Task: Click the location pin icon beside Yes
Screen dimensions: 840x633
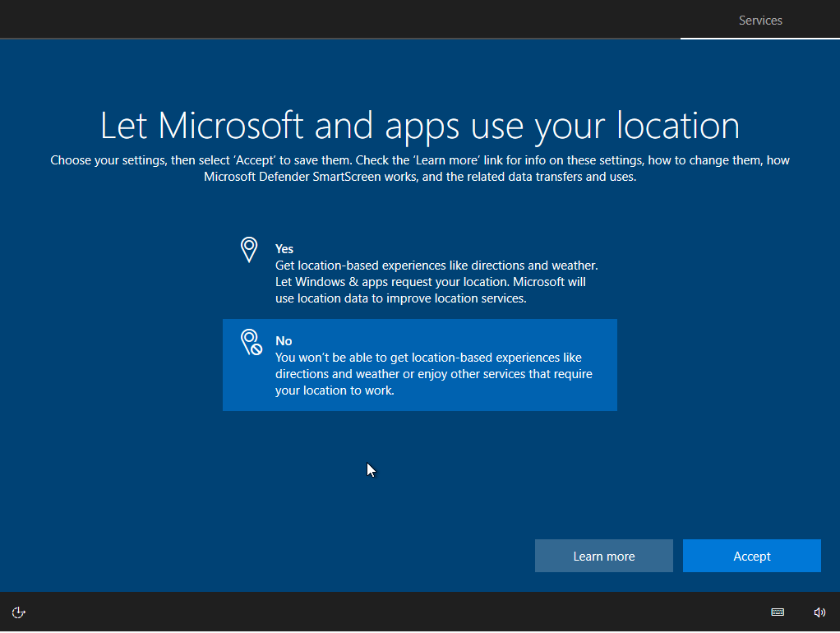Action: 249,250
